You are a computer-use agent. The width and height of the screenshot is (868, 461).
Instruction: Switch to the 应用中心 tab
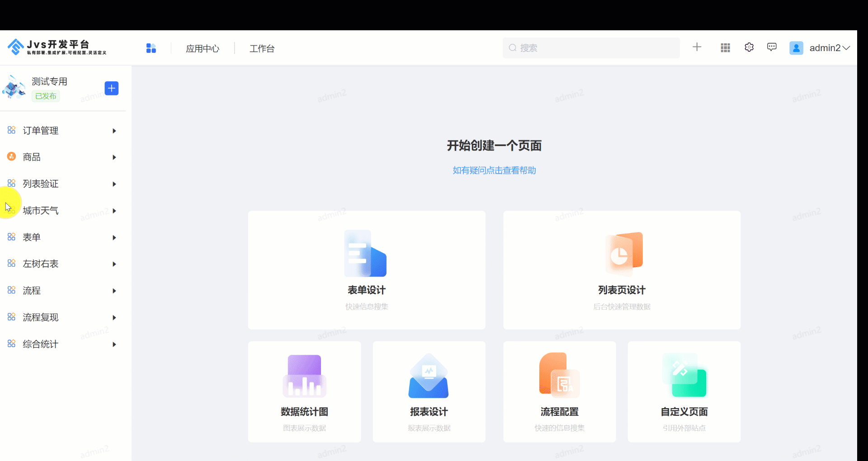(x=203, y=48)
